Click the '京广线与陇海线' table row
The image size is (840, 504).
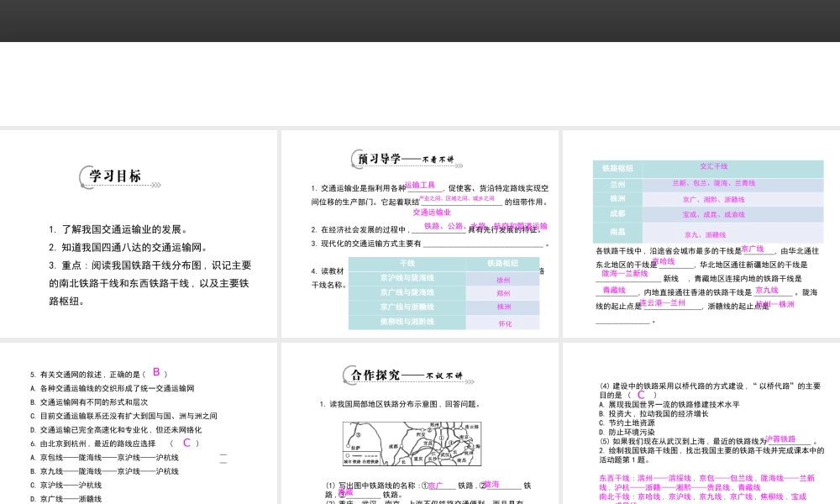407,292
